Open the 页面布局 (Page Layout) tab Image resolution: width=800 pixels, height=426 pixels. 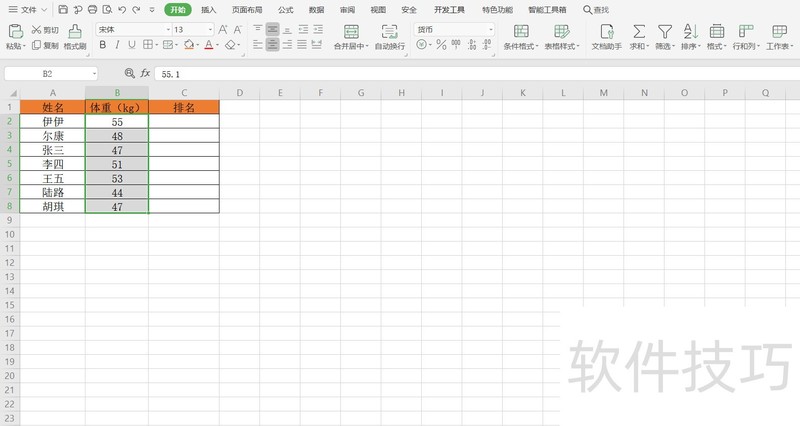point(247,10)
